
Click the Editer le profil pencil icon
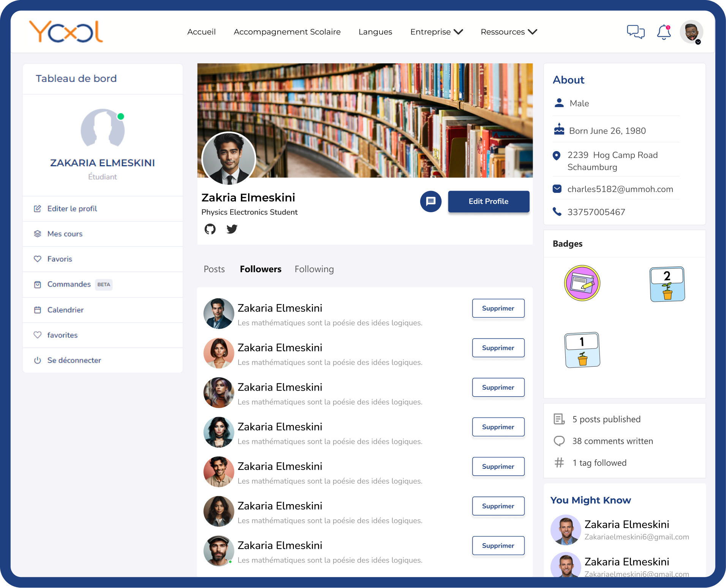point(38,208)
